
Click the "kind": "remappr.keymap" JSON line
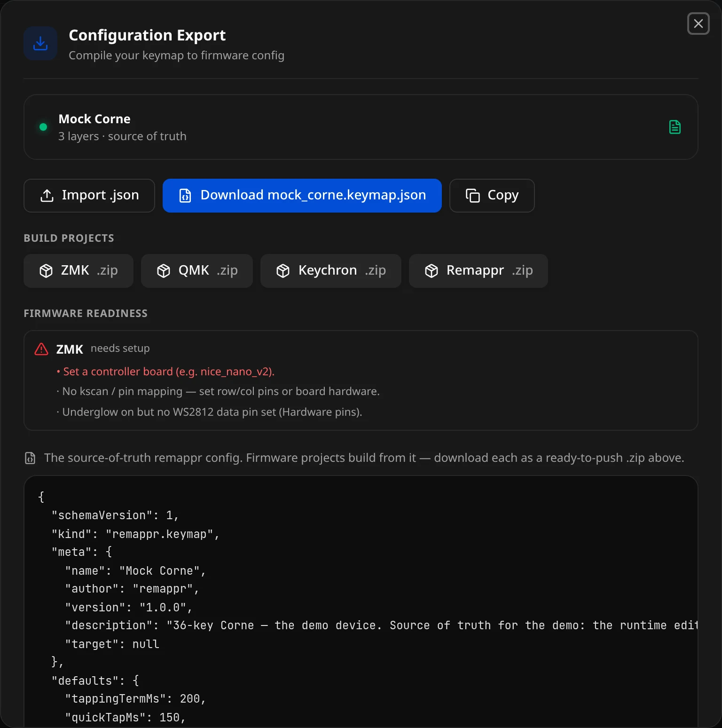click(x=135, y=534)
